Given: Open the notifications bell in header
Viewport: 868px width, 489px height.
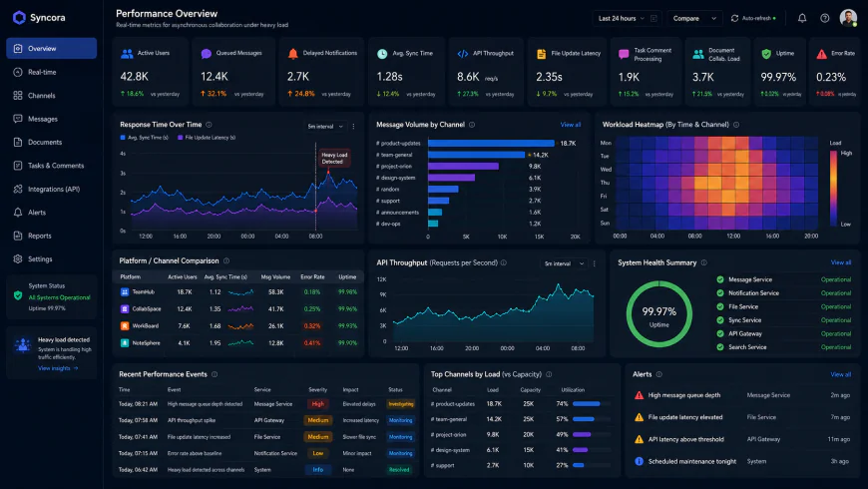Looking at the screenshot, I should point(801,18).
